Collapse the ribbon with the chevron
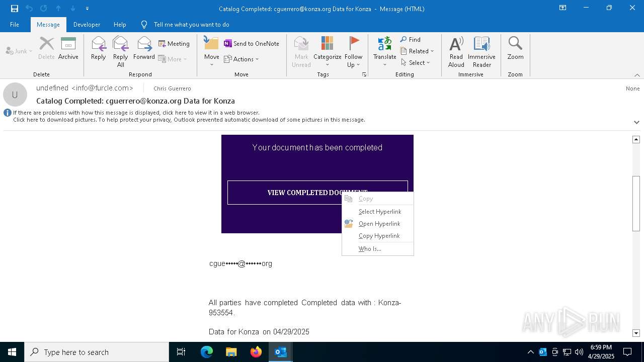The image size is (644, 362). point(637,75)
